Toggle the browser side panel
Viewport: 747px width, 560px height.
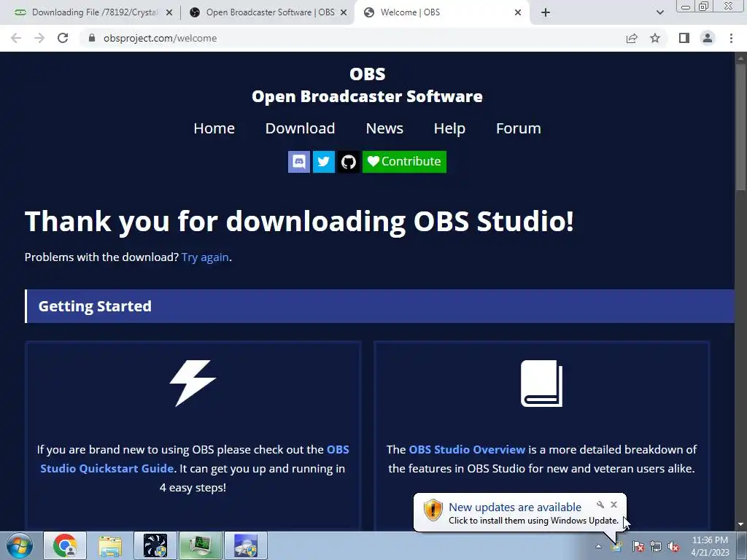tap(684, 38)
